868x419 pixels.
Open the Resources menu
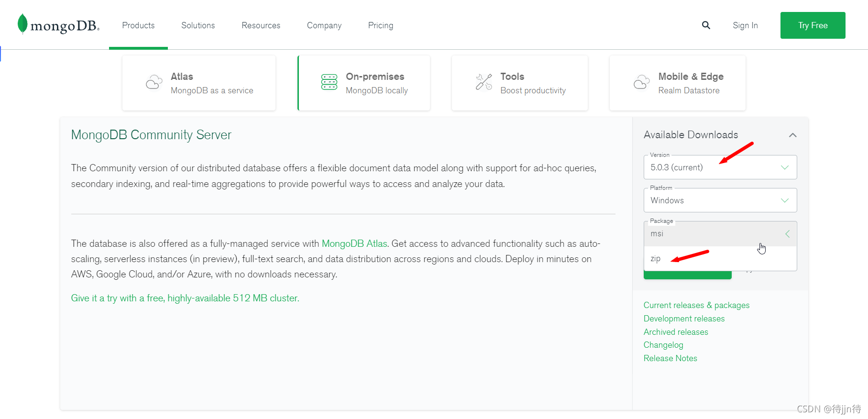261,25
